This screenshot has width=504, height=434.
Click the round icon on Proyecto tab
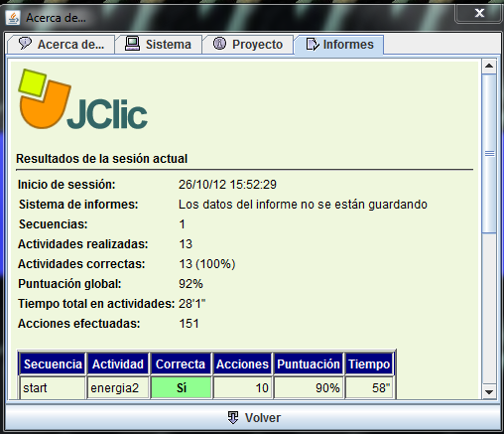[219, 44]
